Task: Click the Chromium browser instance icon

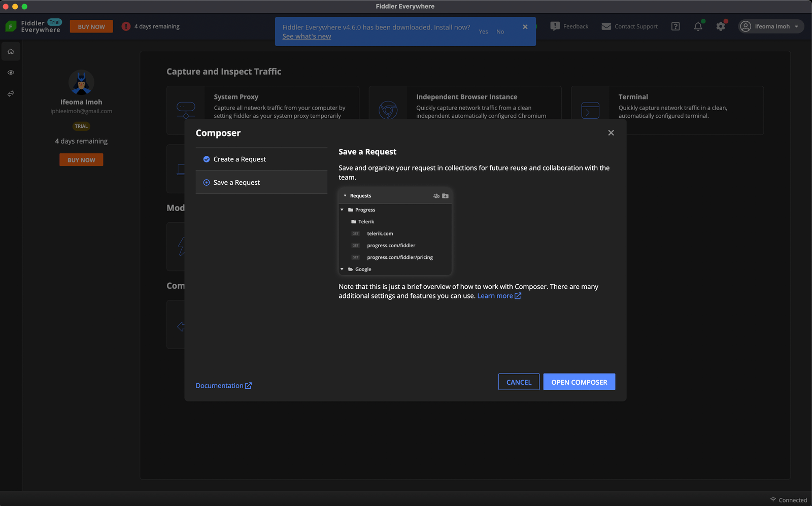Action: click(x=388, y=110)
